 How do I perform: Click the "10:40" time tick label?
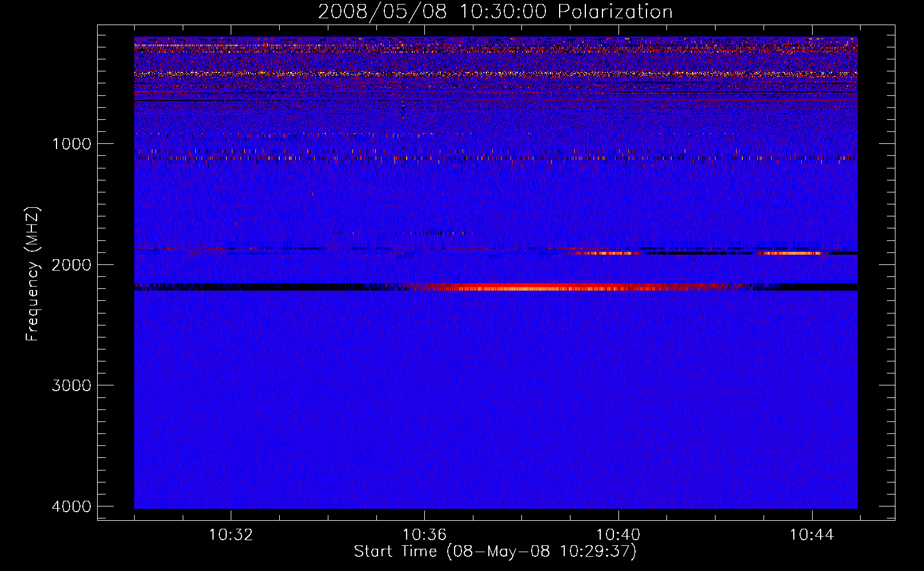click(618, 535)
